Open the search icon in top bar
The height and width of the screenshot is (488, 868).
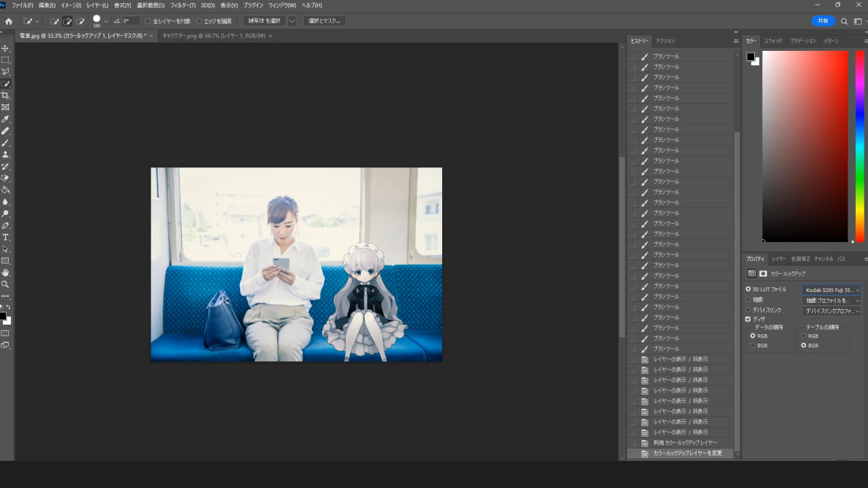tap(844, 21)
